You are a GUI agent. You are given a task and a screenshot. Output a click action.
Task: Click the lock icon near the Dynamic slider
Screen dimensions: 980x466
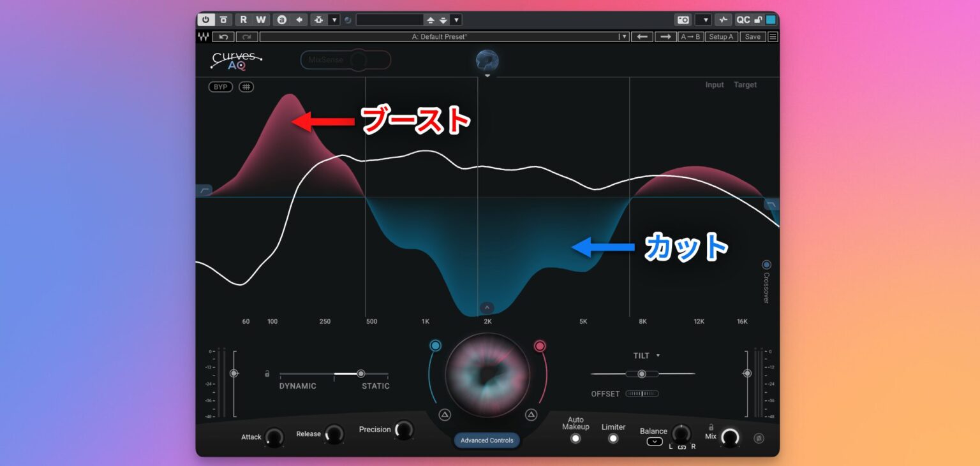point(267,373)
